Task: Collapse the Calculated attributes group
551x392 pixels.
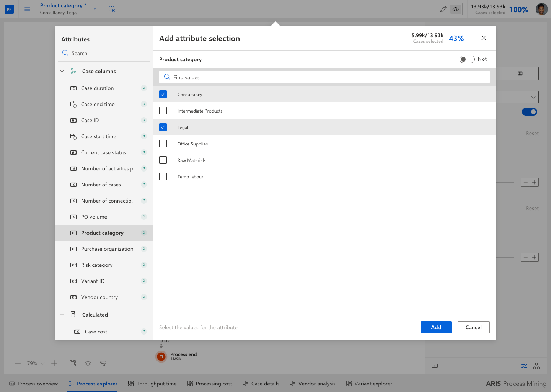Action: (x=62, y=315)
